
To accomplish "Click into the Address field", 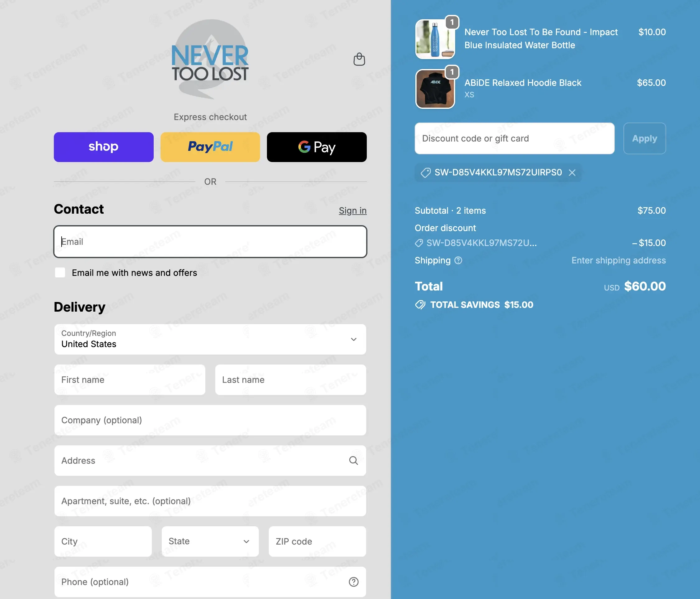I will (x=210, y=461).
